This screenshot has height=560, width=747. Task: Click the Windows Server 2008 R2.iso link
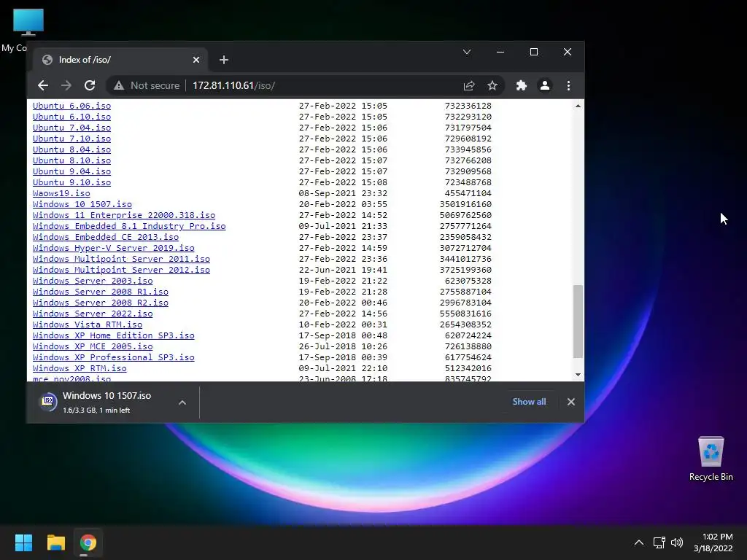point(101,303)
